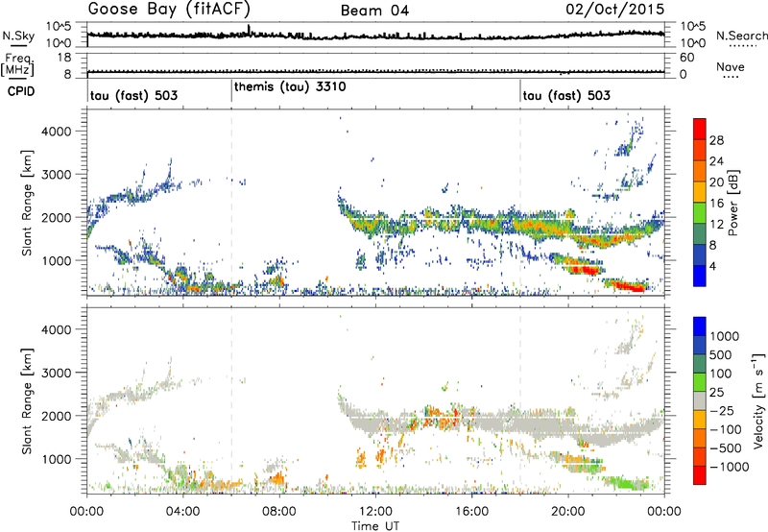This screenshot has height=532, width=768.
Task: Click the '12:00' time tick label
Action: coord(375,512)
